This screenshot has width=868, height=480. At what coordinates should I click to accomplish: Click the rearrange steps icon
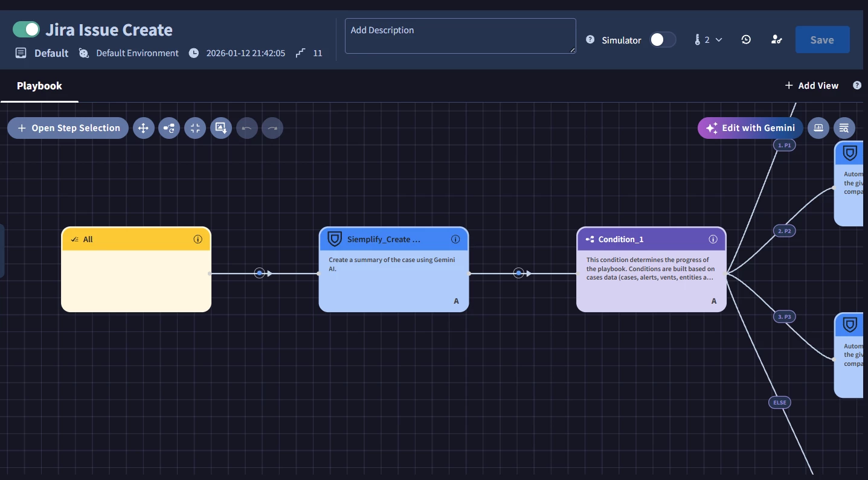(x=169, y=128)
